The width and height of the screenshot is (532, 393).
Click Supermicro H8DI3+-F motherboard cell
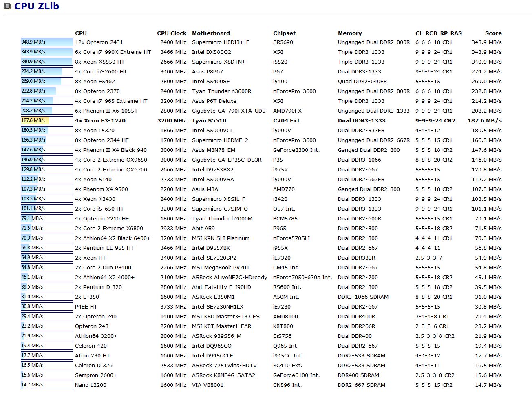pyautogui.click(x=221, y=42)
